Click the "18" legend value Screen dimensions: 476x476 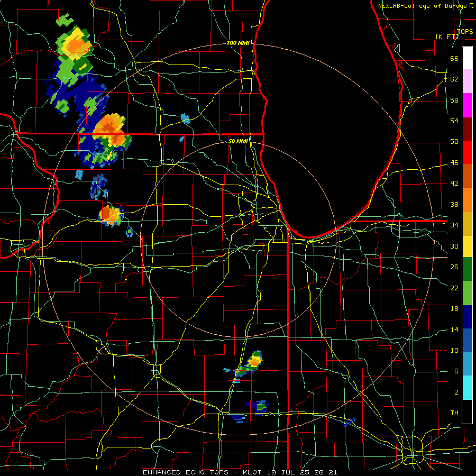coord(454,309)
